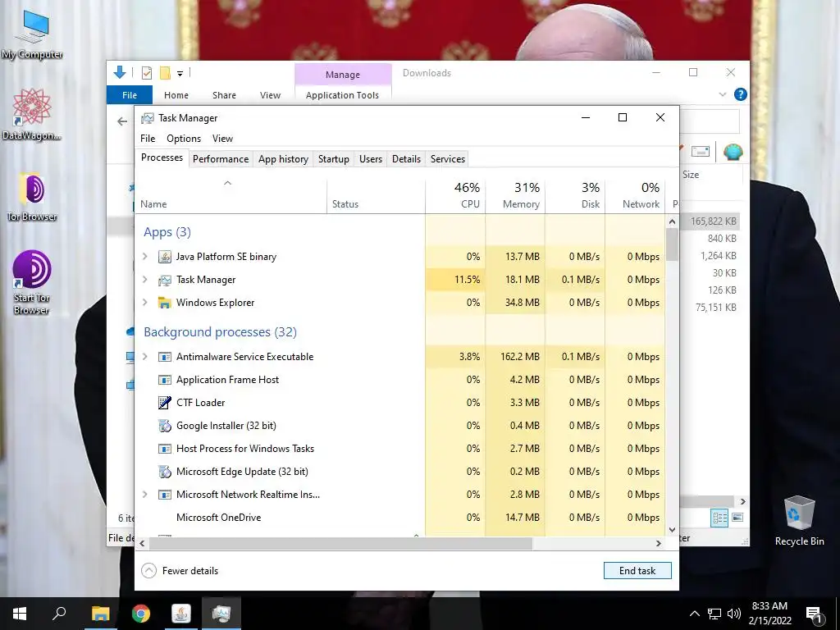Switch Explorer to large thumbnails view icon

737,518
